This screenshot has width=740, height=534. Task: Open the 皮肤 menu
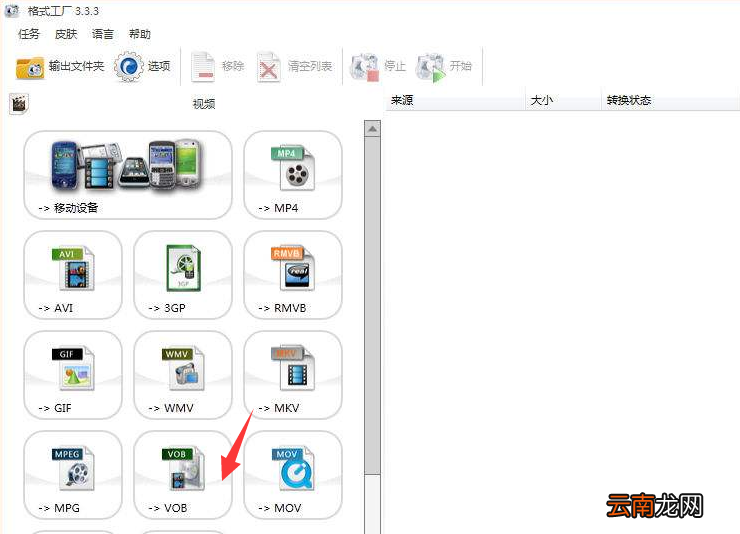click(66, 34)
